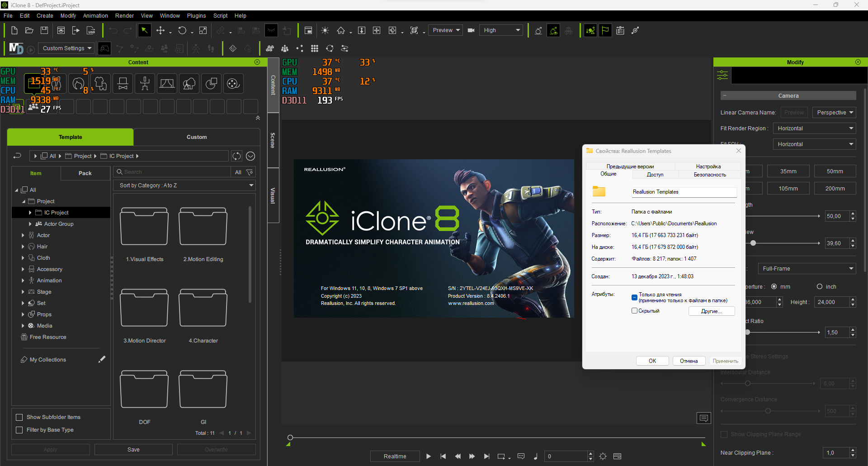
Task: Click the back arrow in content browser
Action: [x=17, y=156]
